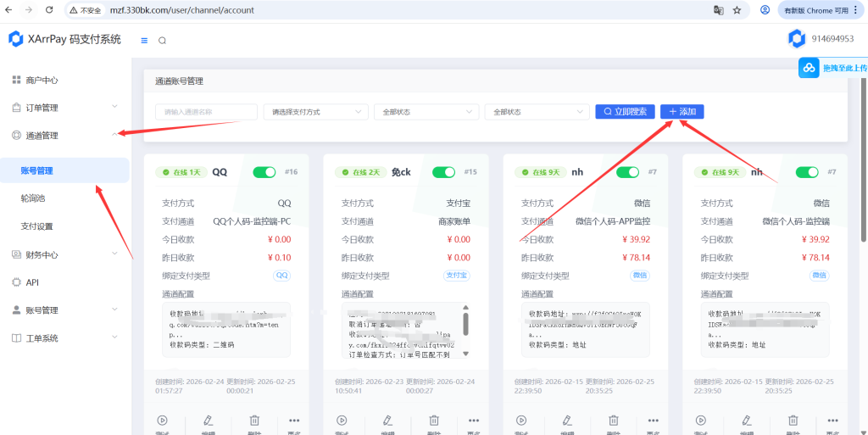Viewport: 868px width, 435px height.
Task: Click the 通道账号管理 panel title
Action: pos(180,81)
